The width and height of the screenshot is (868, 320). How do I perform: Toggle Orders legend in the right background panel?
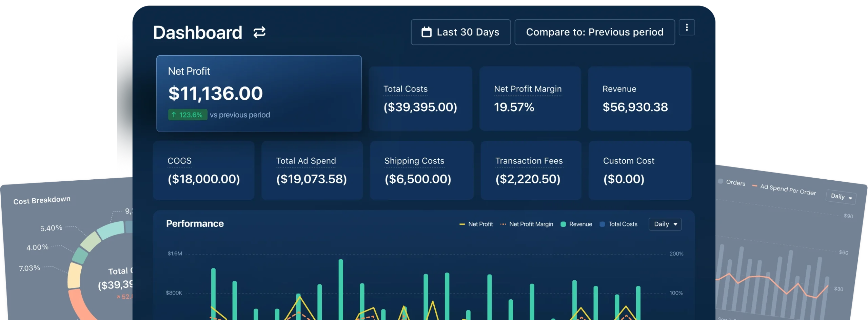pos(732,182)
